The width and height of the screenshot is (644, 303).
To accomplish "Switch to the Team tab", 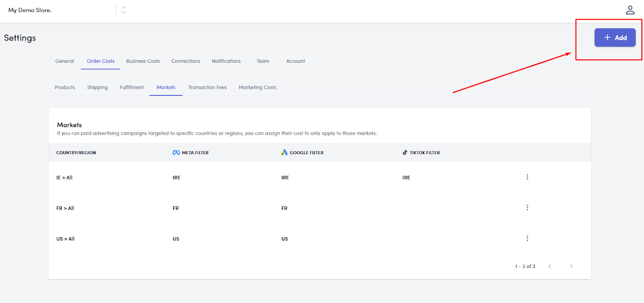I will [x=263, y=61].
